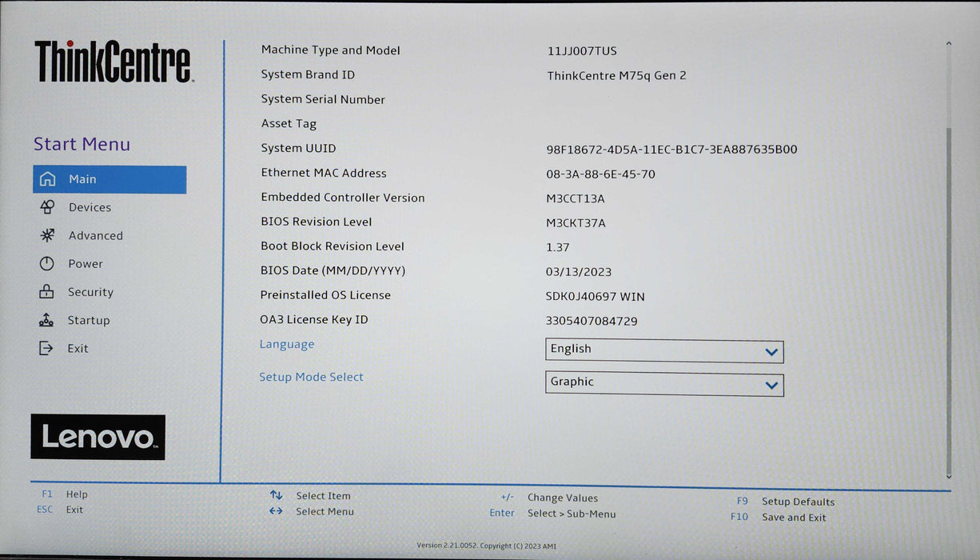Click the Asset Tag label

(289, 124)
